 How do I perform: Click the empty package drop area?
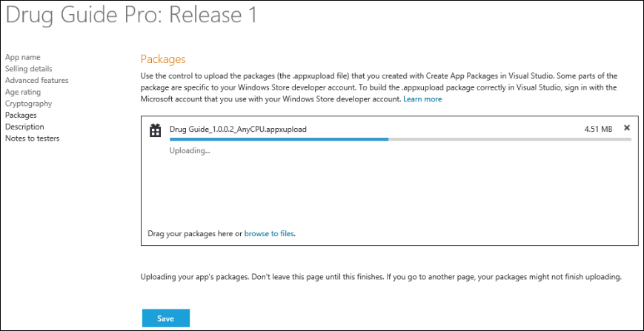pyautogui.click(x=389, y=193)
